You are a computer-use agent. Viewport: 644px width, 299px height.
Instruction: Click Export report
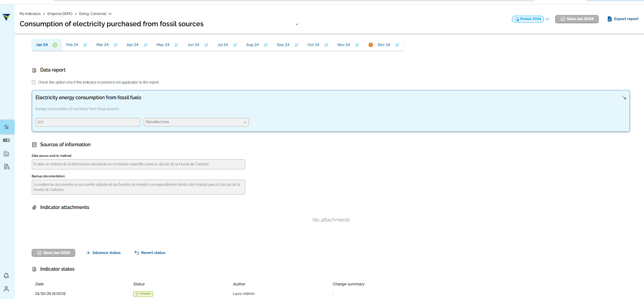tap(623, 19)
